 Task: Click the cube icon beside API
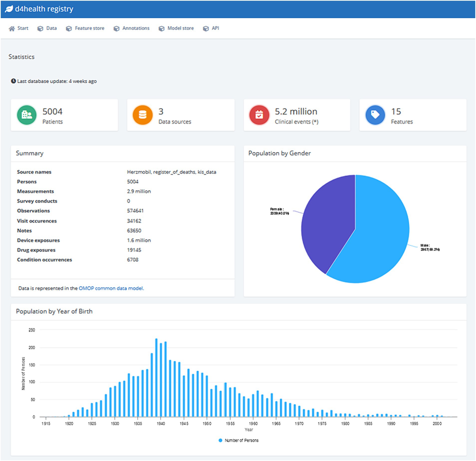(206, 28)
